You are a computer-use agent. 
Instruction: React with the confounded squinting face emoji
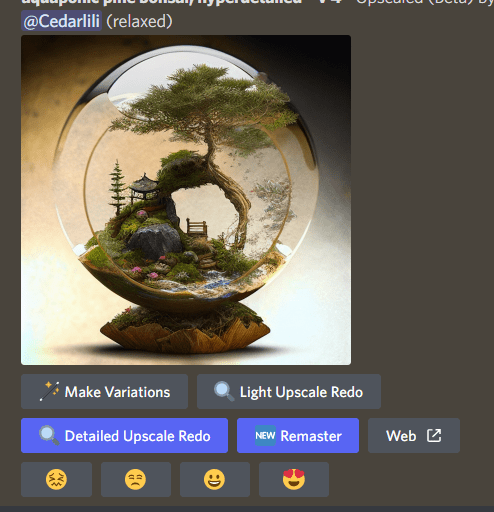click(56, 479)
